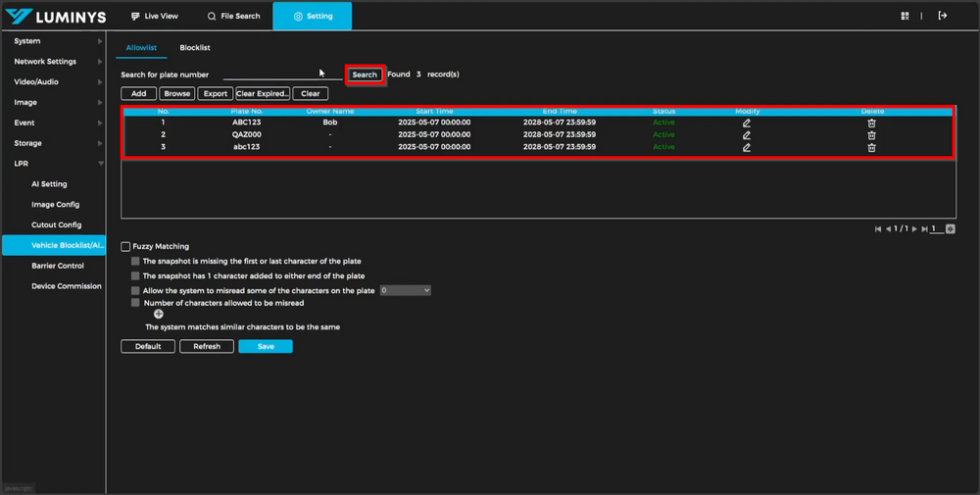The image size is (980, 495).
Task: Check the missing first or last character option
Action: pos(135,262)
